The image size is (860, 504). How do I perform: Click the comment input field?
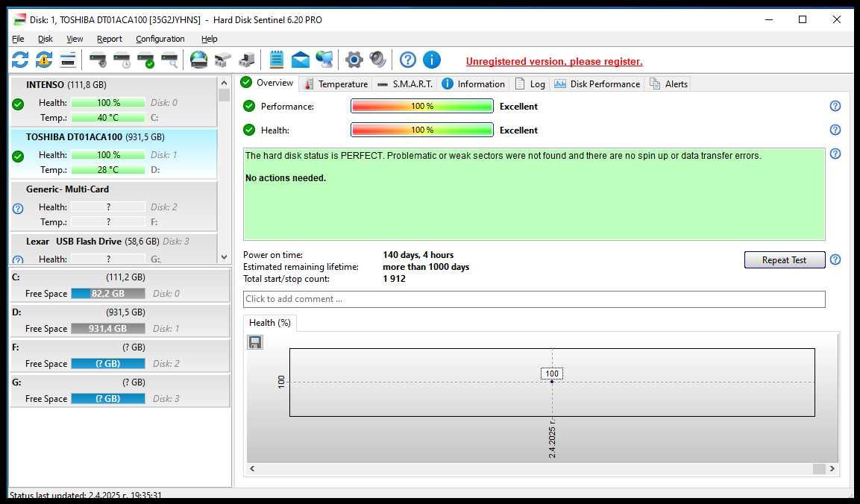[x=533, y=299]
